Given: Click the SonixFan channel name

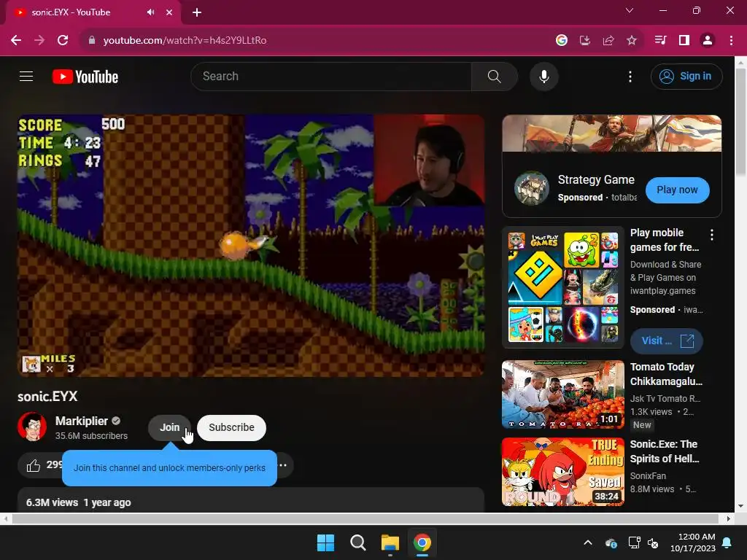Looking at the screenshot, I should click(648, 476).
